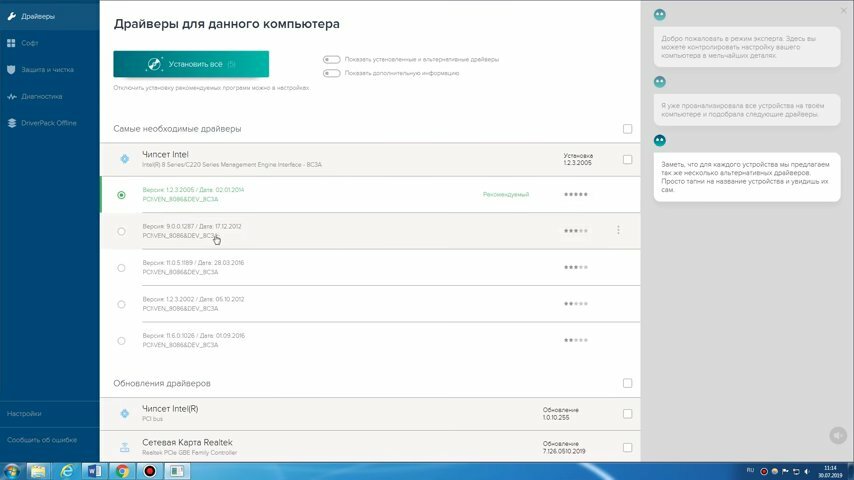Click the grid icon beside Софт
Screen dimensions: 854x480
(11, 42)
